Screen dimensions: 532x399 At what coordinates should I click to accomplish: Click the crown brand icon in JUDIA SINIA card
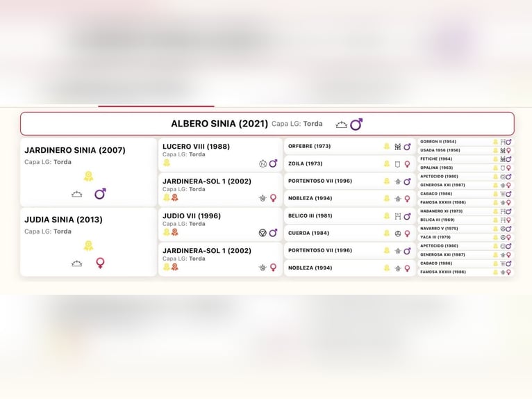(77, 263)
